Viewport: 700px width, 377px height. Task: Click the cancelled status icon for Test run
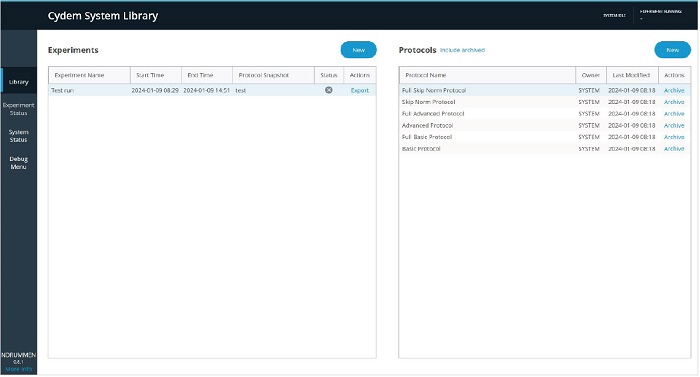[x=329, y=90]
